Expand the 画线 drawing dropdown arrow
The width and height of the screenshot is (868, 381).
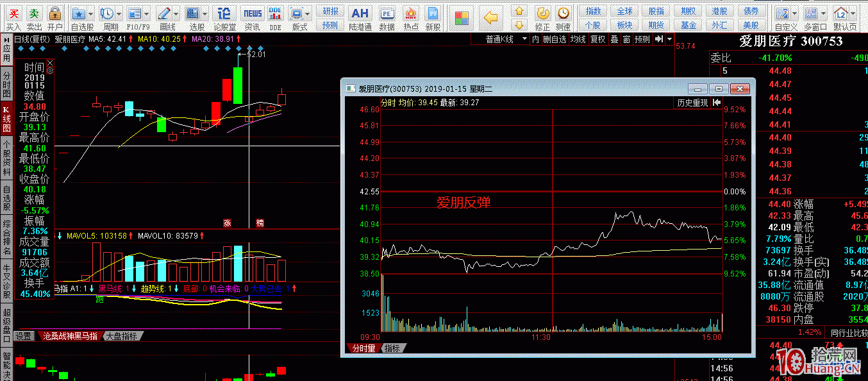coord(176,13)
